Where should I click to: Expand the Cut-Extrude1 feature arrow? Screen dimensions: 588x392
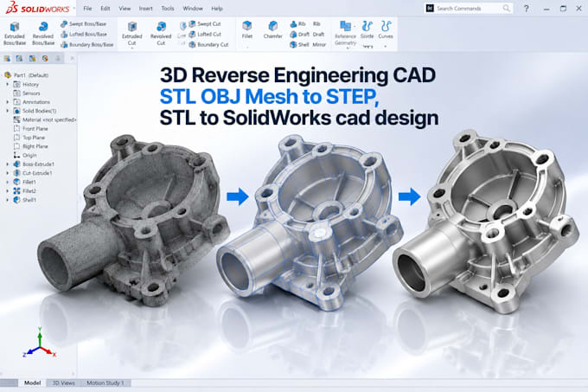coord(7,173)
